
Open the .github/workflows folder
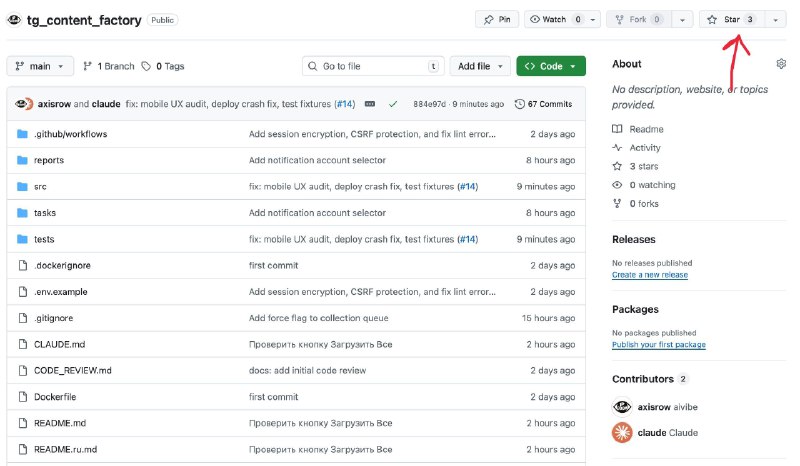coord(70,134)
